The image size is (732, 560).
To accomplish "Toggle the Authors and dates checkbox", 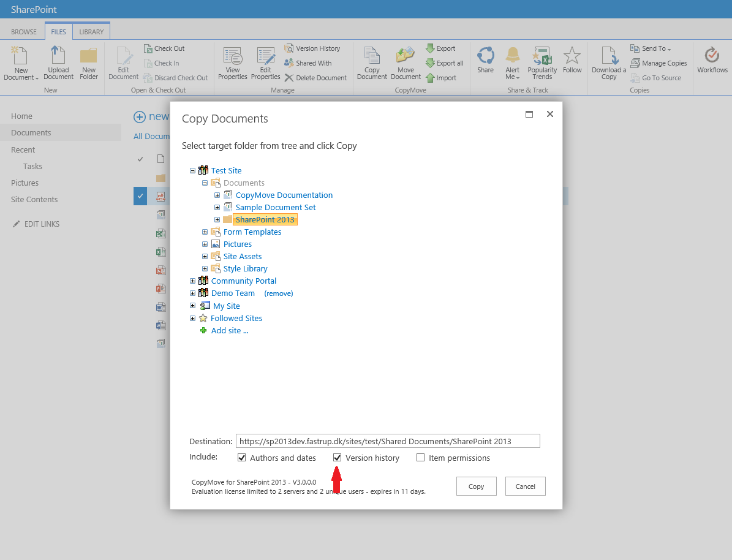I will pos(242,458).
